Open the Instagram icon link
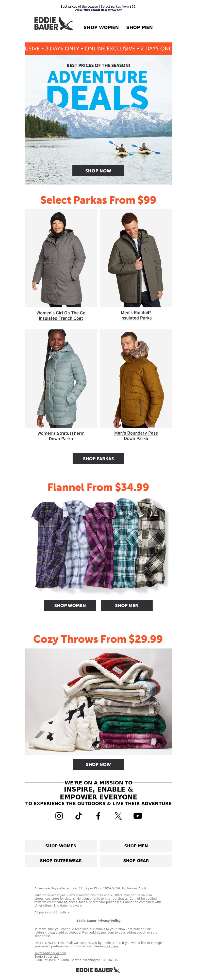197x980 pixels. [59, 816]
